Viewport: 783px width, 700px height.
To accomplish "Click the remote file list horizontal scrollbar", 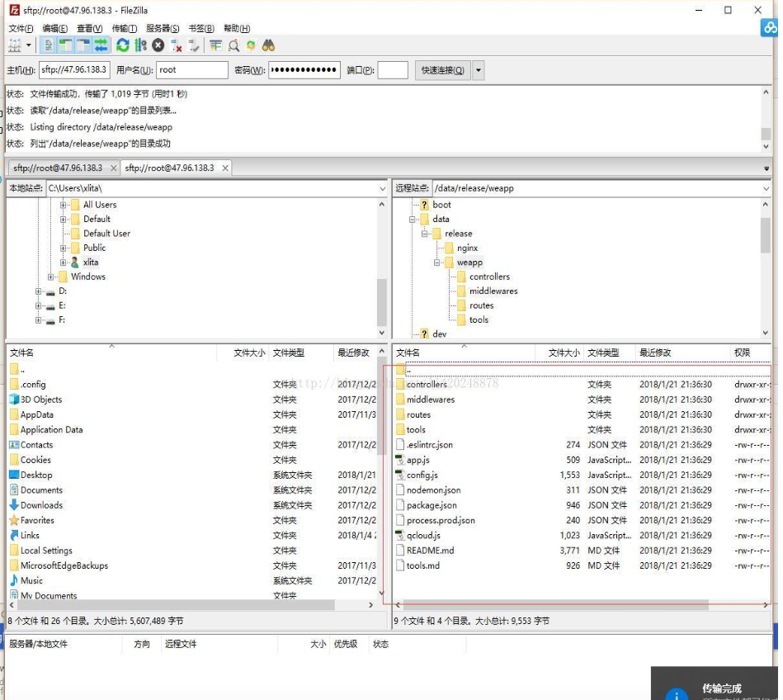I will (x=555, y=604).
